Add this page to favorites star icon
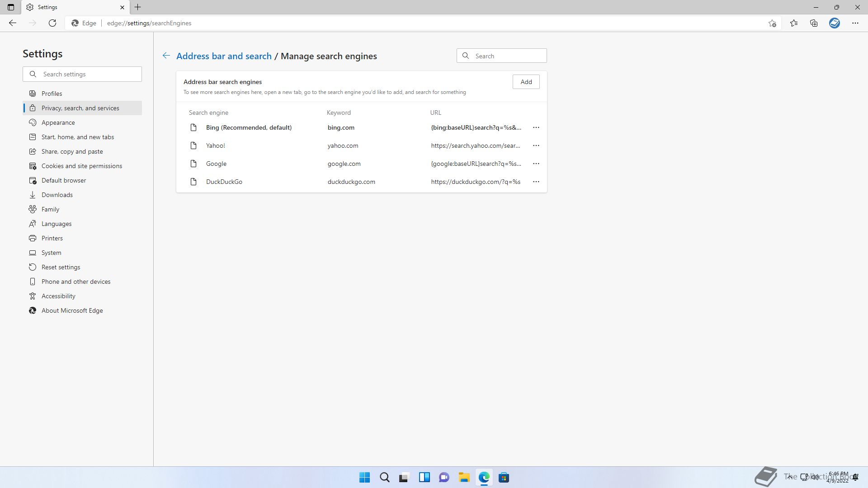The height and width of the screenshot is (488, 868). (x=772, y=23)
